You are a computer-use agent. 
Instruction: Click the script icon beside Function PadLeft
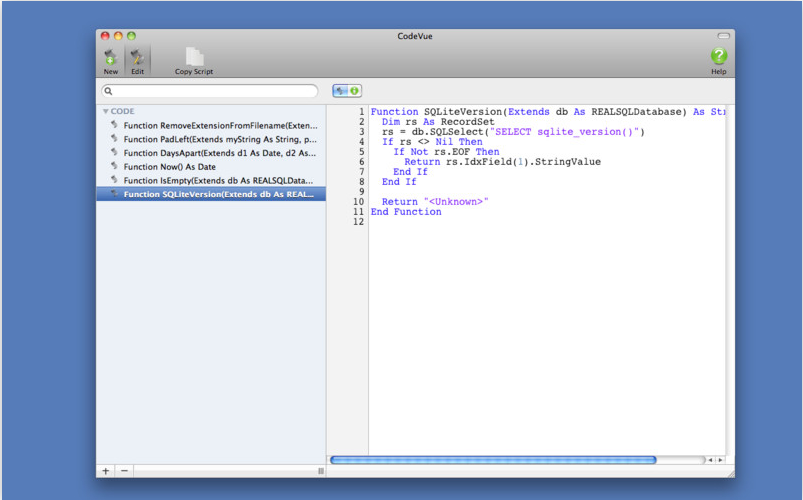click(114, 139)
